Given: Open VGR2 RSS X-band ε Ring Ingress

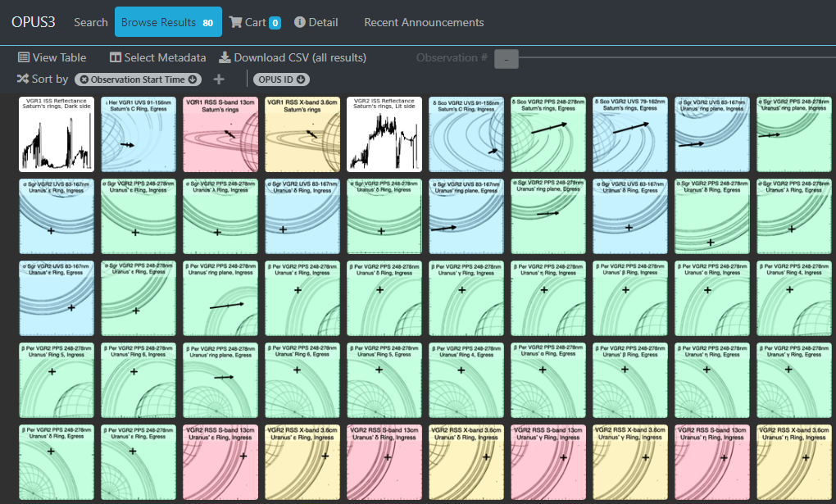Looking at the screenshot, I should click(302, 462).
